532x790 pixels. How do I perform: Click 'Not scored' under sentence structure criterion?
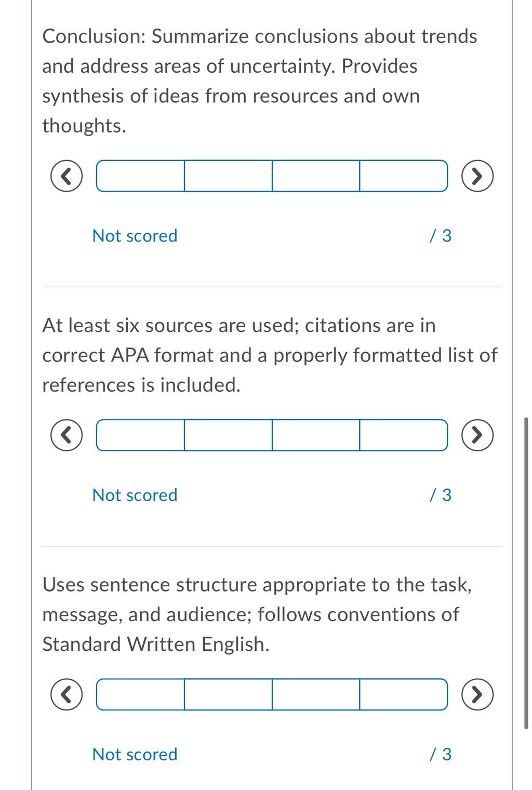(135, 754)
